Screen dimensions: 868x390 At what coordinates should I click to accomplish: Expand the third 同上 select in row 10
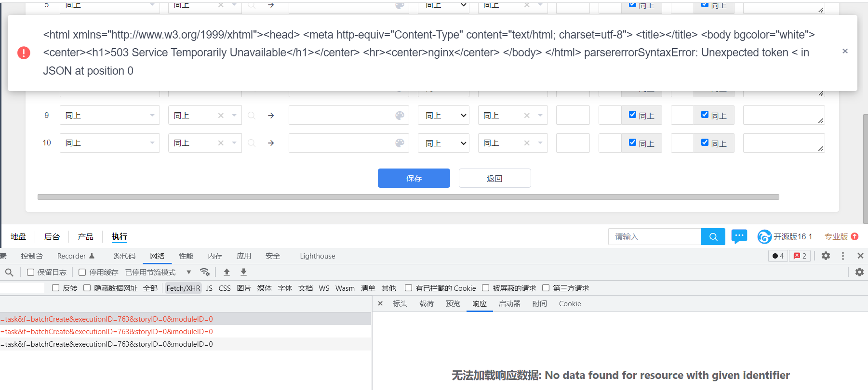pos(443,143)
